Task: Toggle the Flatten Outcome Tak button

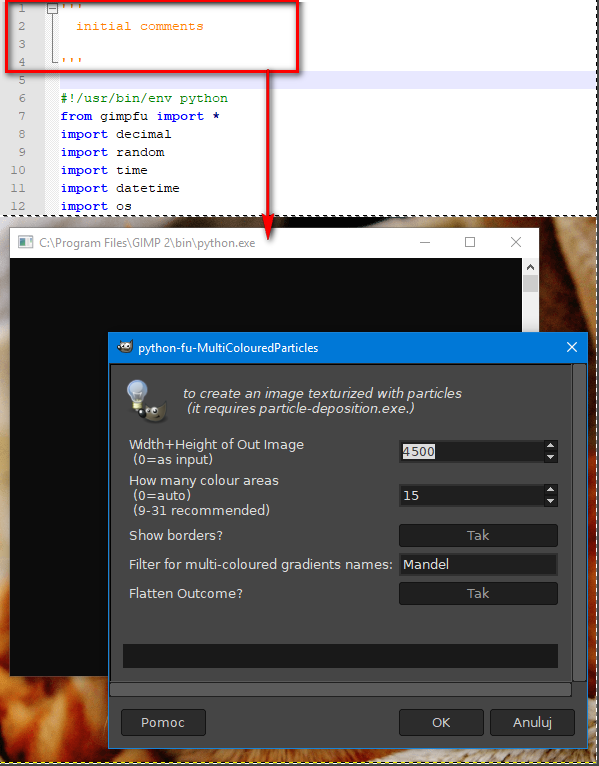Action: click(478, 593)
